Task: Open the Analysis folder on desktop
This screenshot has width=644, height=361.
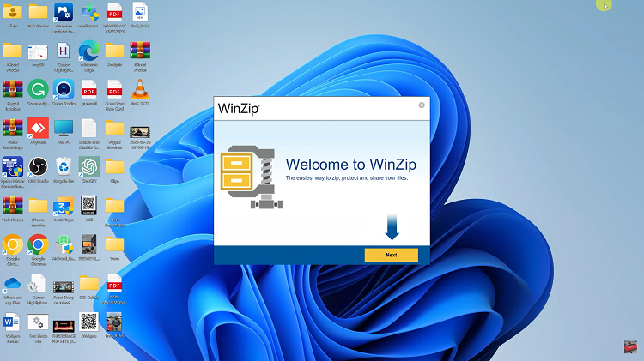Action: (x=114, y=51)
